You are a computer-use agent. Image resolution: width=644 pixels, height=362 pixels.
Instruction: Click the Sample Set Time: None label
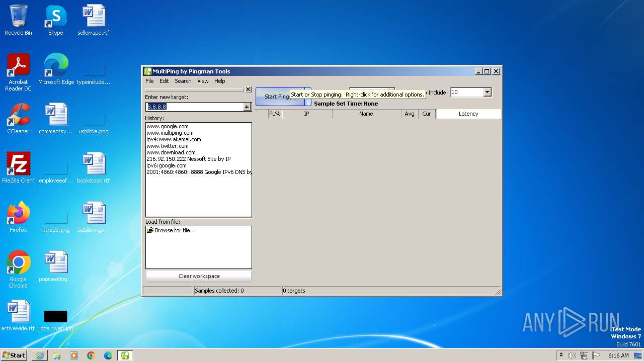346,104
